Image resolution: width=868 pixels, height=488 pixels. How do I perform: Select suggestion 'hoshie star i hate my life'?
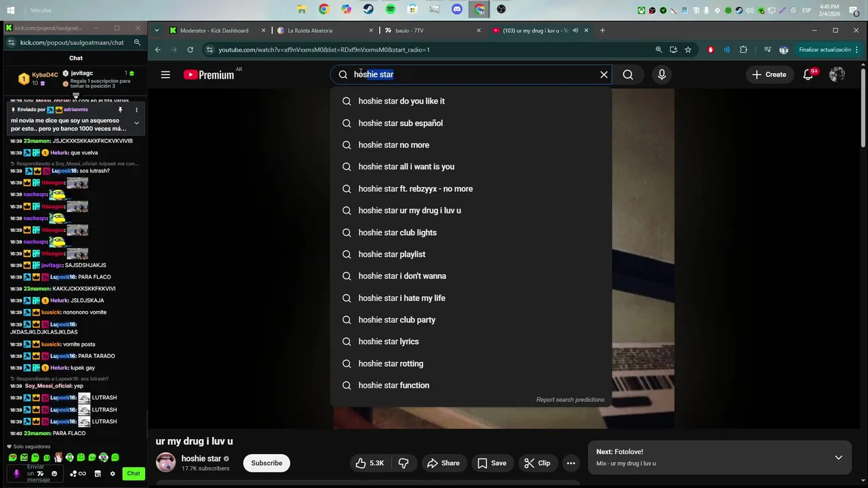point(471,298)
